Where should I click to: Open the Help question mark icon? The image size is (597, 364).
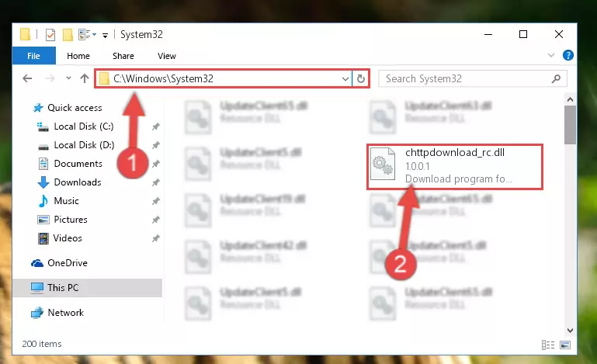click(x=567, y=56)
